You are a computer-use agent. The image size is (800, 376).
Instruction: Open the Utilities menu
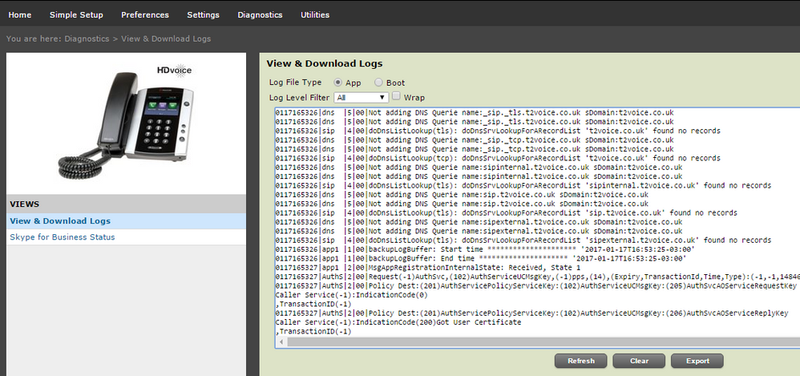315,15
